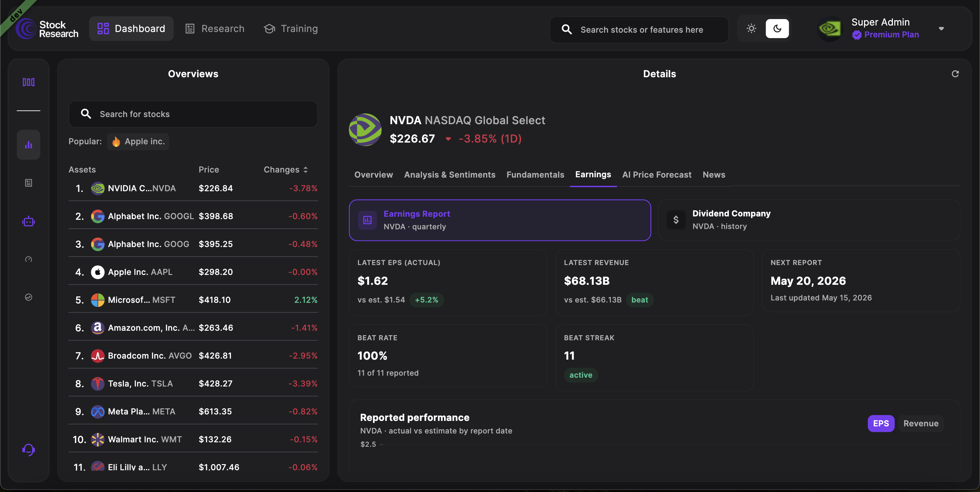
Task: Select the Earnings Report card
Action: click(500, 220)
